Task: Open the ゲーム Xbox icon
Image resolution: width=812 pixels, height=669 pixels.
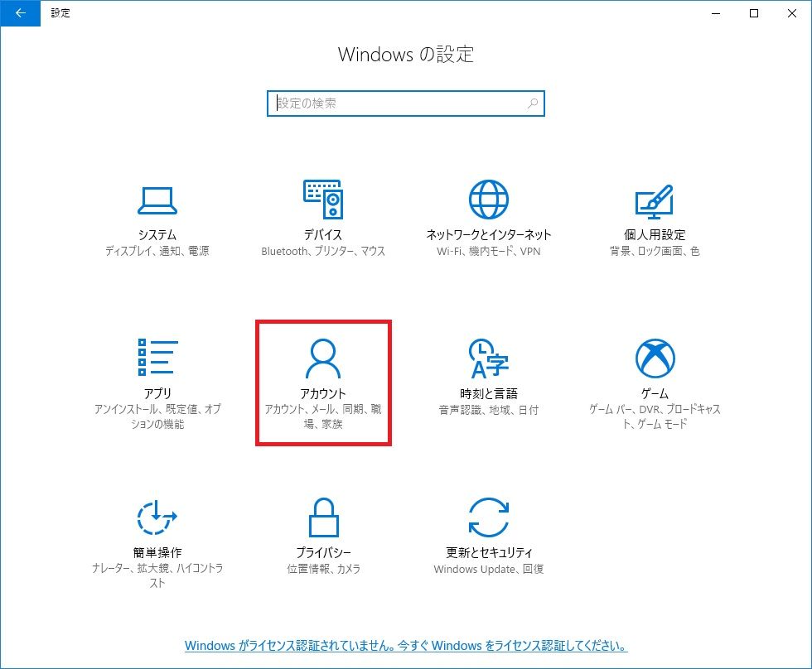Action: point(655,358)
